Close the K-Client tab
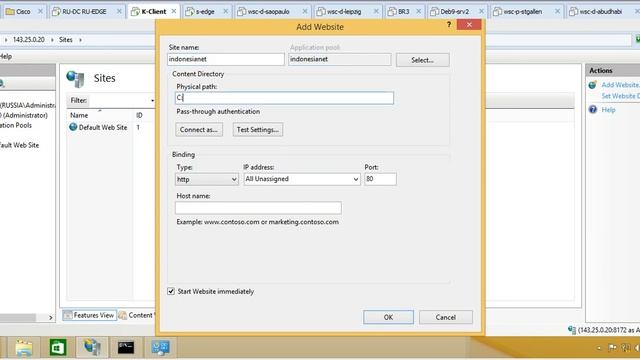This screenshot has width=640, height=360. click(x=174, y=11)
